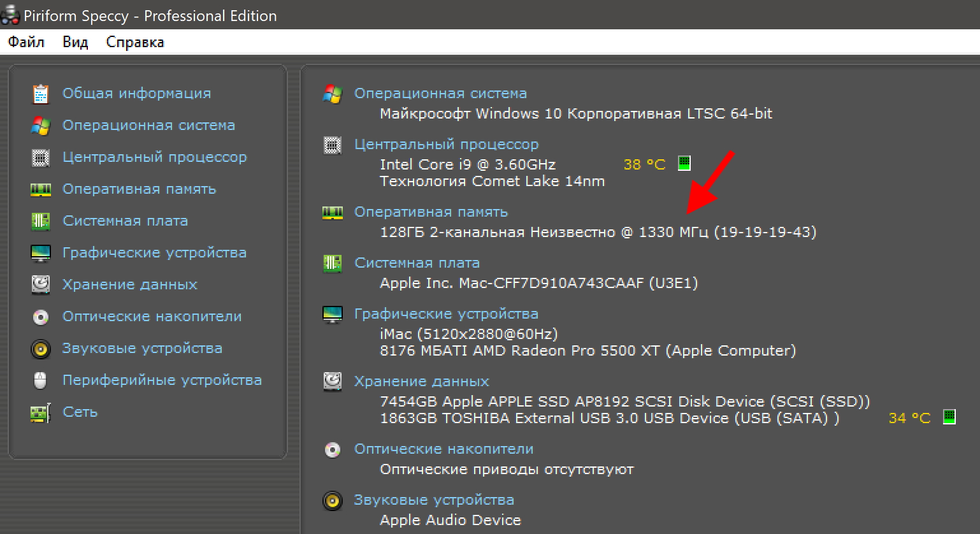Image resolution: width=980 pixels, height=534 pixels.
Task: Click the Центральный процессор sidebar chip icon
Action: [41, 157]
